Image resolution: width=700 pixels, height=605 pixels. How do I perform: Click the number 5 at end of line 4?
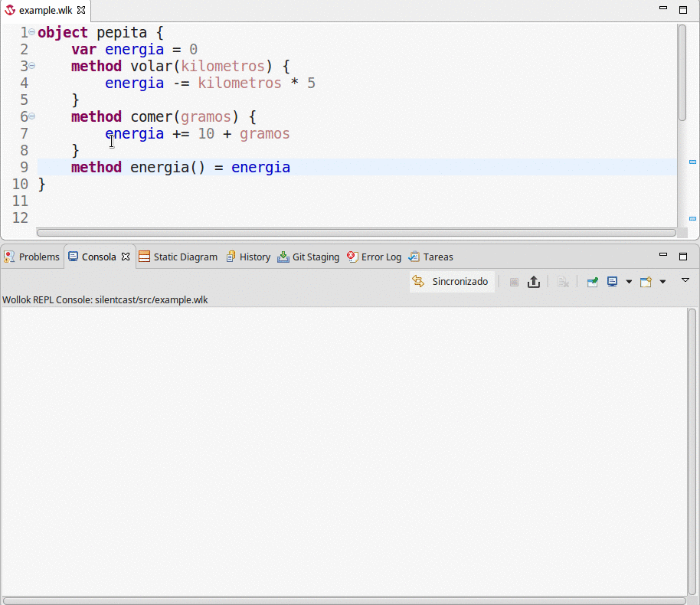[311, 83]
